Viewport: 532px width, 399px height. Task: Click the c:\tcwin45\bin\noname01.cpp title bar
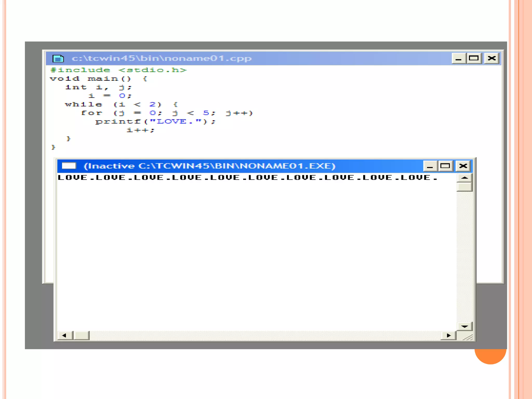coord(162,58)
